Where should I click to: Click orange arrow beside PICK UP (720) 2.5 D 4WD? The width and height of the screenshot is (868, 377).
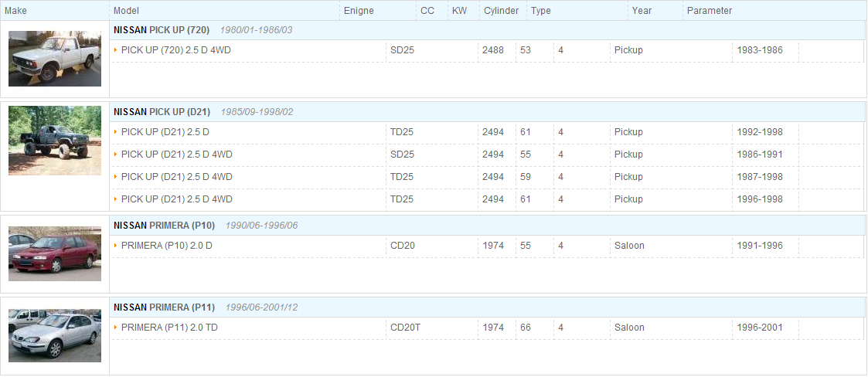(x=116, y=49)
